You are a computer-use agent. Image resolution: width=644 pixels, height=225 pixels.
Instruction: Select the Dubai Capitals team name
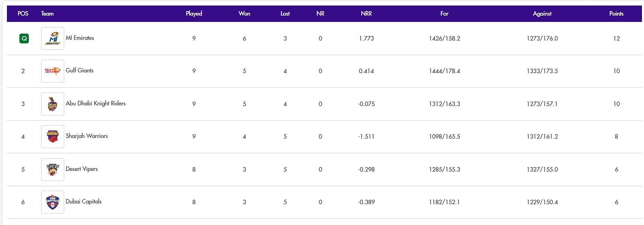point(84,201)
